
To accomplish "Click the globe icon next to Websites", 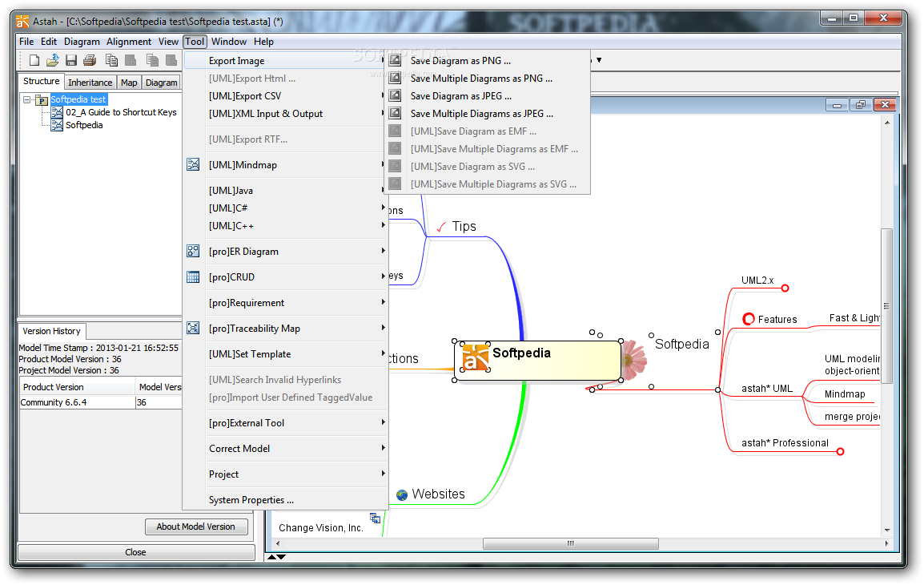I will [402, 494].
